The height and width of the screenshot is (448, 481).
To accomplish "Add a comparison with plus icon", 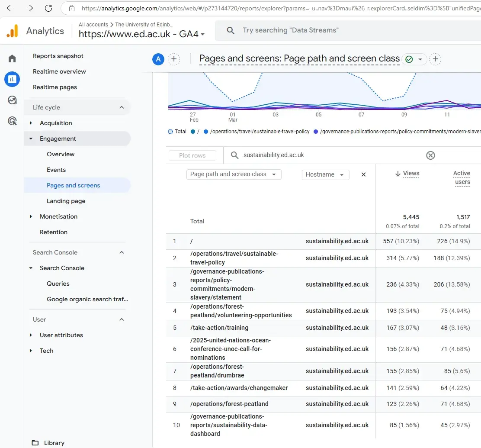I will pyautogui.click(x=174, y=59).
